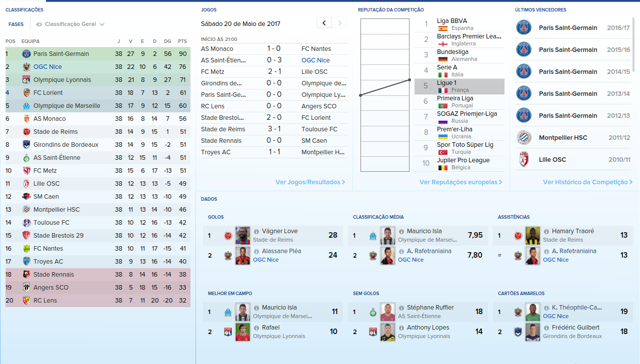
Task: Go to the next match date
Action: coord(339,23)
